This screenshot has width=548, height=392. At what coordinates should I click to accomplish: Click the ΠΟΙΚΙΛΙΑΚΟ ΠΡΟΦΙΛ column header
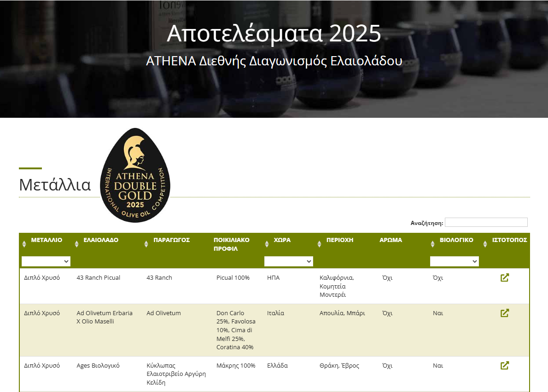pos(231,244)
